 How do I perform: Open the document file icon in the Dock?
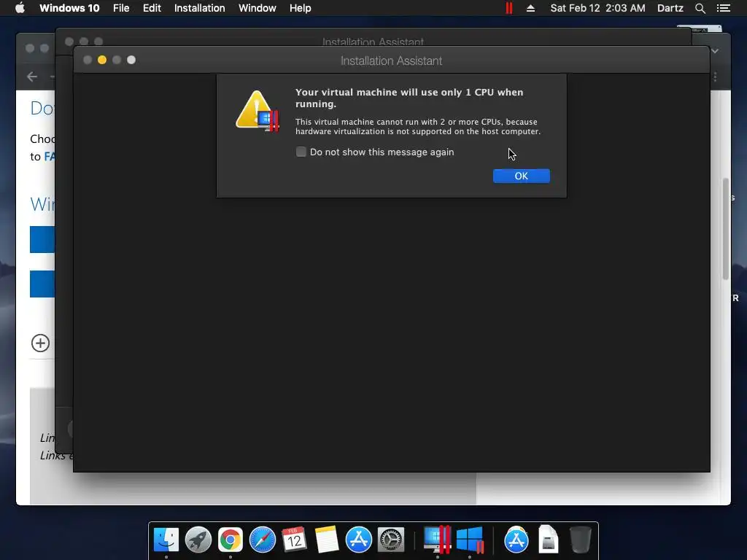tap(549, 540)
